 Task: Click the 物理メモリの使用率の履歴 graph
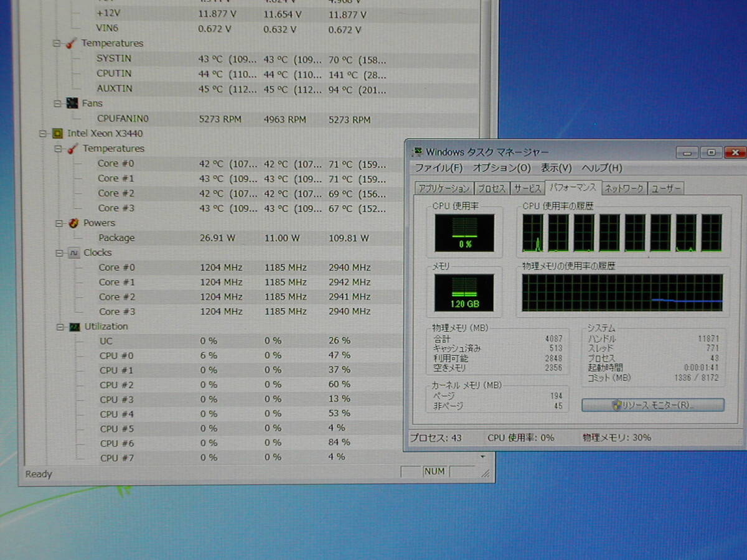[x=622, y=293]
